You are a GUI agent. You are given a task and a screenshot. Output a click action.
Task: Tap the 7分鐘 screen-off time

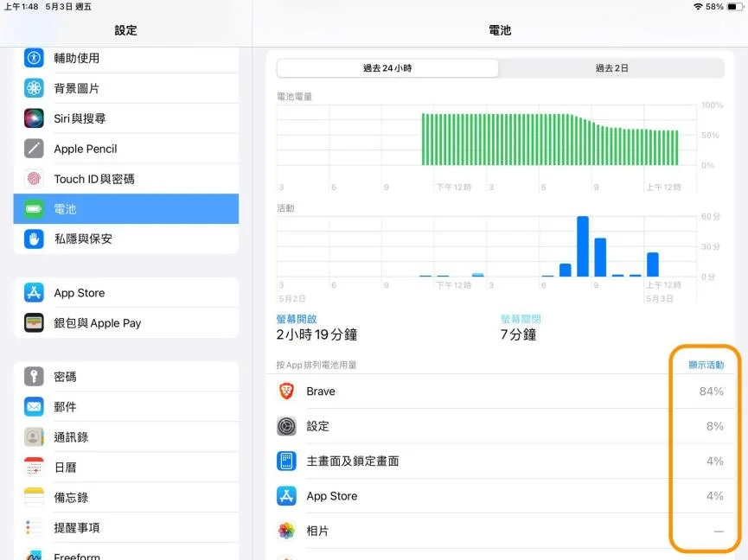(518, 334)
